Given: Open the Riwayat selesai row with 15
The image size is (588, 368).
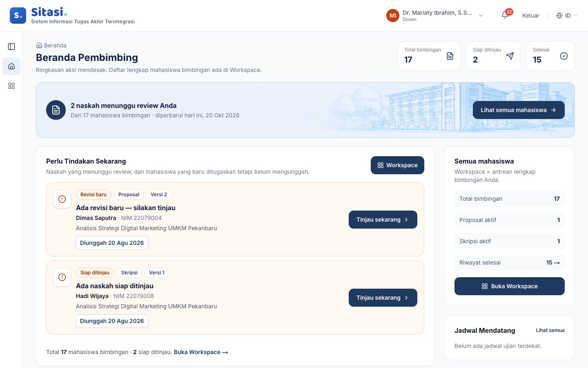Looking at the screenshot, I should pyautogui.click(x=510, y=263).
